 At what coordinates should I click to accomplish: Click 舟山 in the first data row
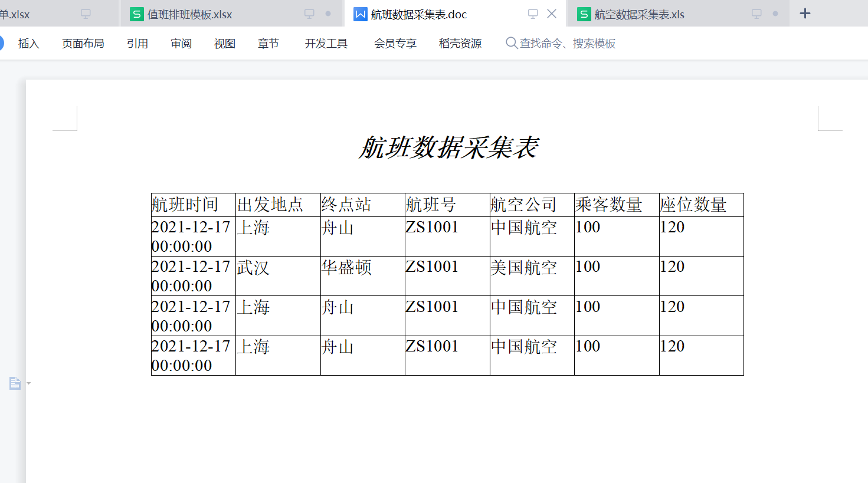pos(338,228)
